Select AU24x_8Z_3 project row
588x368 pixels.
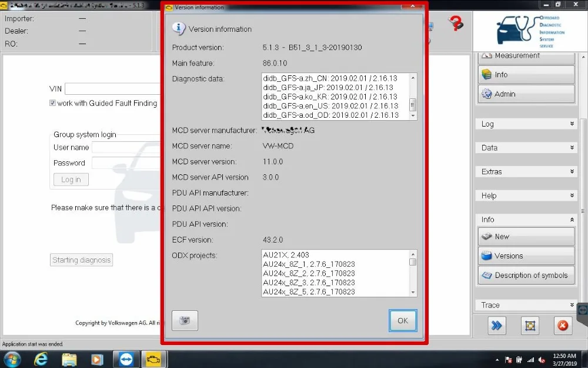(309, 283)
